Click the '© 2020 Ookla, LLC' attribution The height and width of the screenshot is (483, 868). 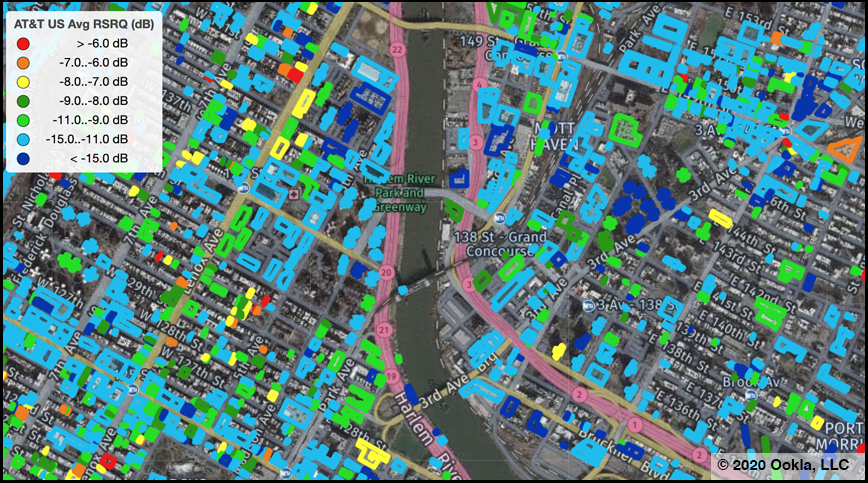[783, 464]
